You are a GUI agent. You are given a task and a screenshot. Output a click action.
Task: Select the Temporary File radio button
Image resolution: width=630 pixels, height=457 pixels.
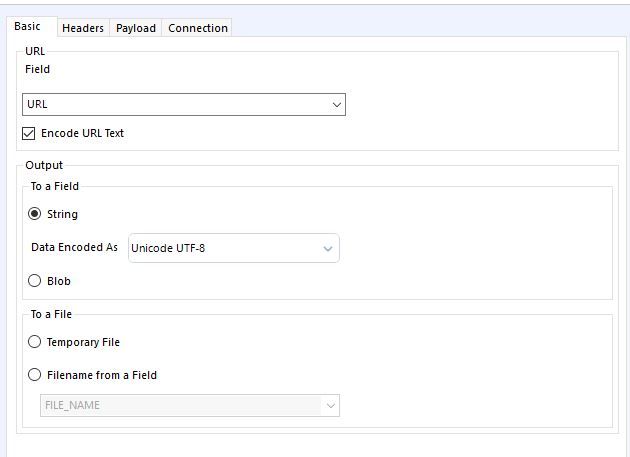click(x=35, y=342)
